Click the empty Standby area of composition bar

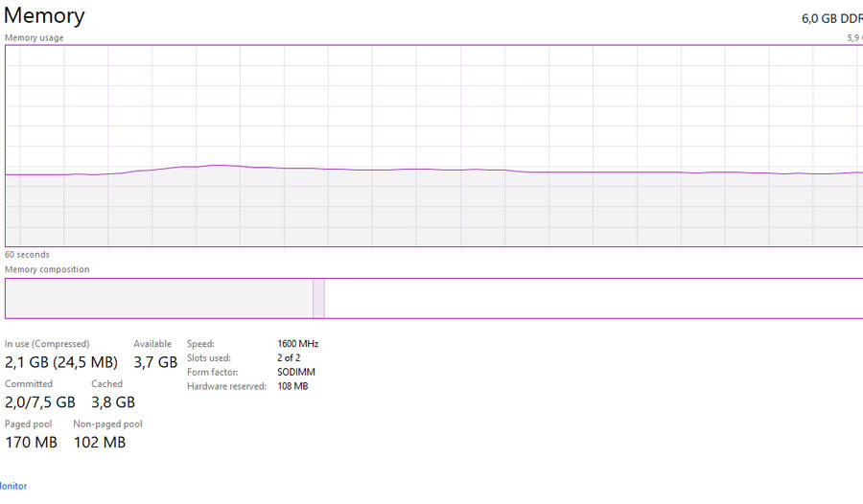pos(593,298)
